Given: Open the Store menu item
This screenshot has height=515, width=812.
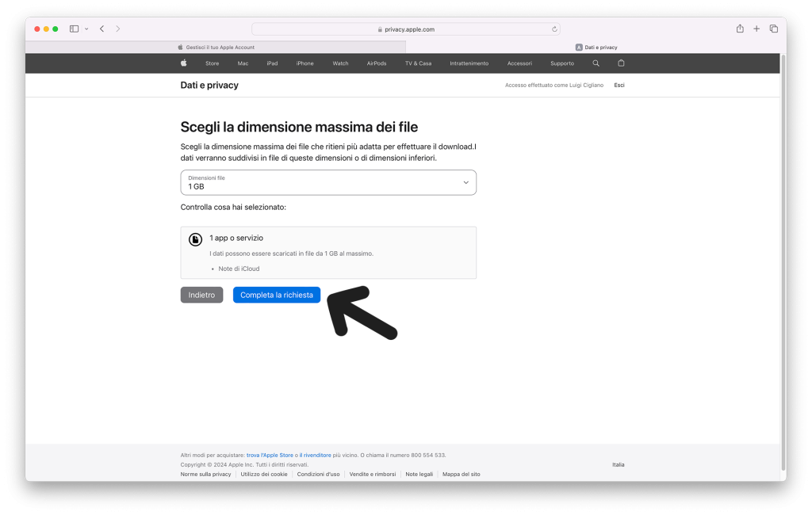Looking at the screenshot, I should tap(212, 63).
